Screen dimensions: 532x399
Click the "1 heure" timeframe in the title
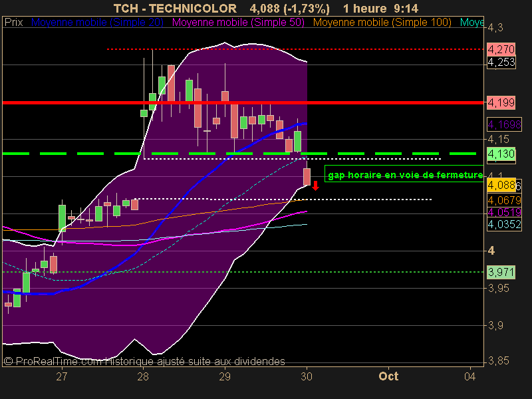(364, 8)
